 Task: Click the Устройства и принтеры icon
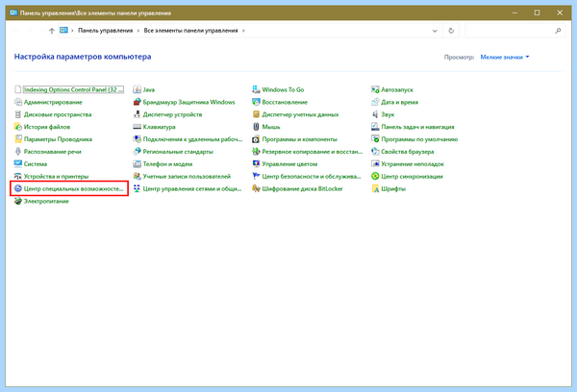point(18,177)
